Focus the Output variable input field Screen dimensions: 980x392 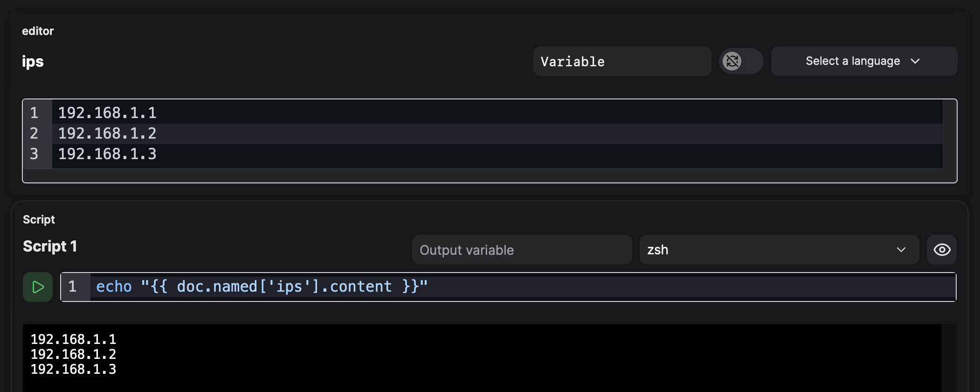coord(521,250)
